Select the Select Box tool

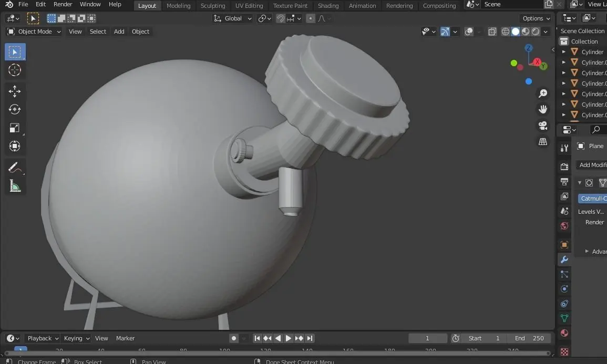tap(15, 52)
